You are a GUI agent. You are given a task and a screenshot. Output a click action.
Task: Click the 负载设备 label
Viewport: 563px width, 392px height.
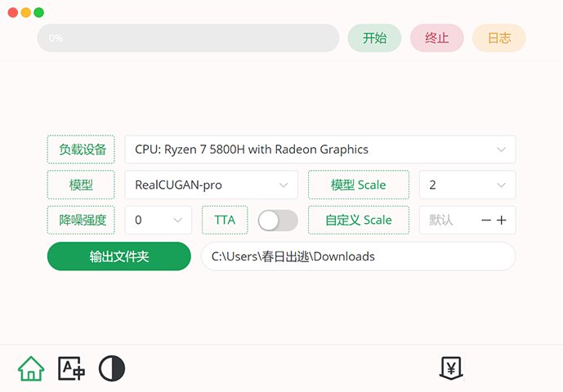point(81,149)
